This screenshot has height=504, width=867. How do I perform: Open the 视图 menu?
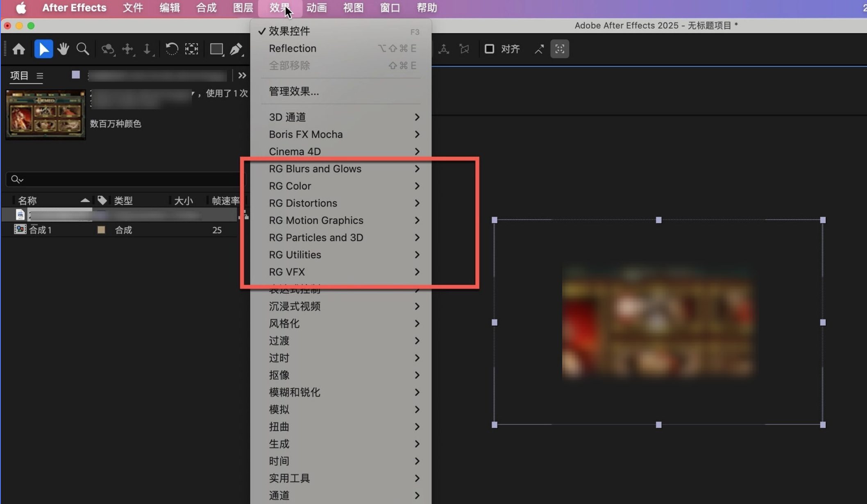click(353, 8)
